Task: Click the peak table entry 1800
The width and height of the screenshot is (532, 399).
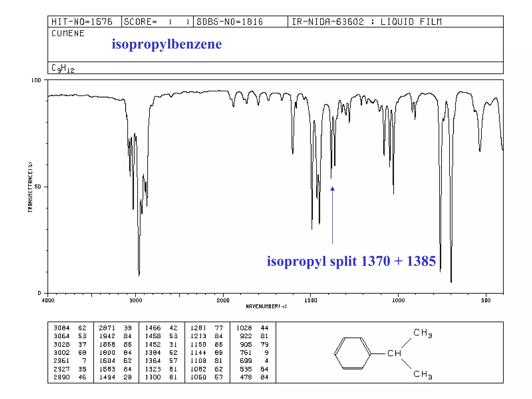Action: point(107,353)
